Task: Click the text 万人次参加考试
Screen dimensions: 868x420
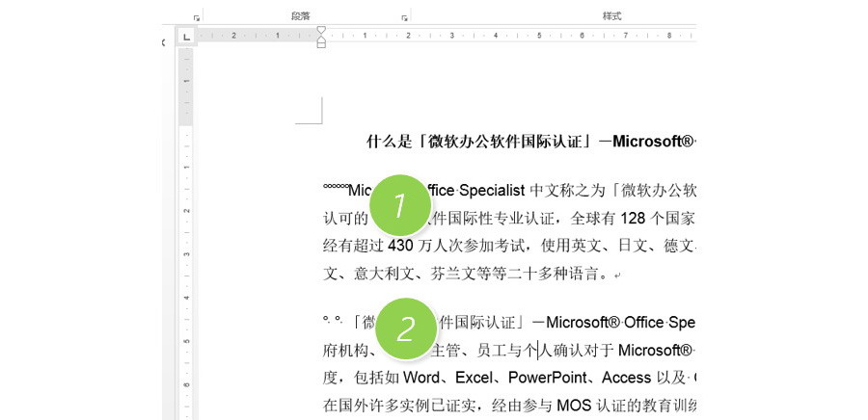Action: (470, 246)
